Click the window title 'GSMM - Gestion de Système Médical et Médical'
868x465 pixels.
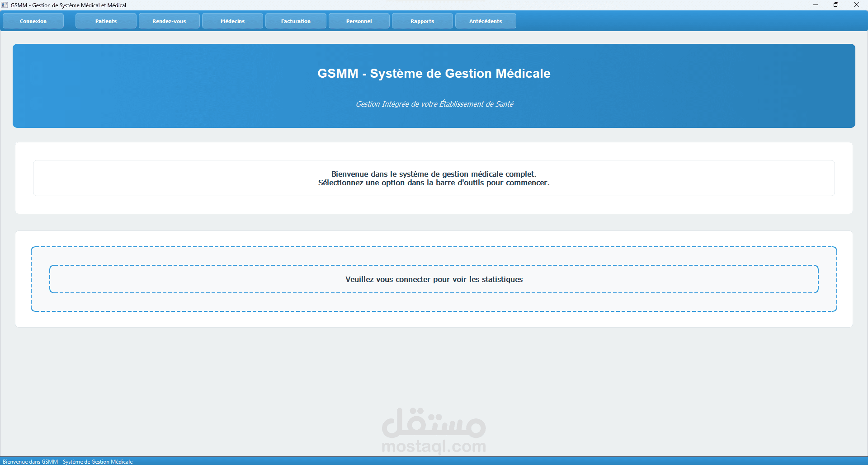[x=68, y=5]
